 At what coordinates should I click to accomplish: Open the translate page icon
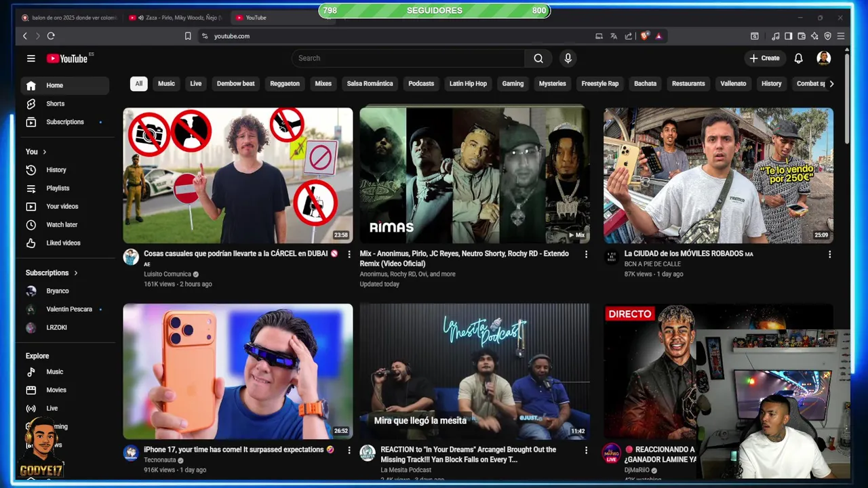pyautogui.click(x=614, y=36)
